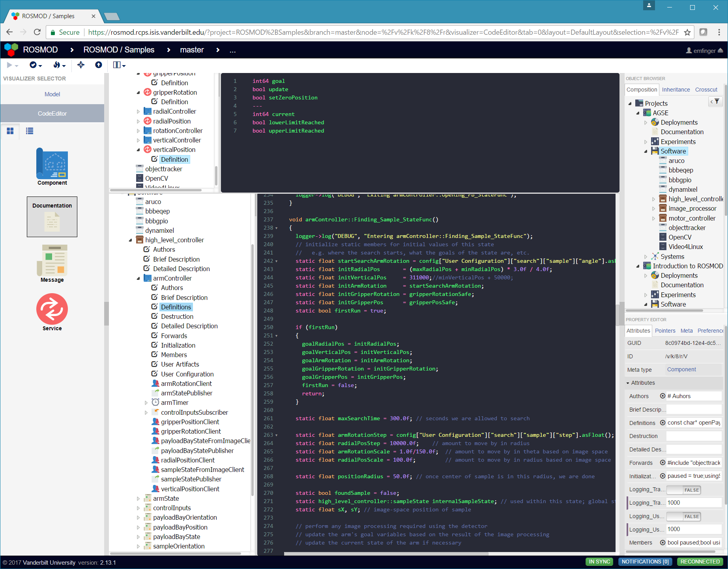Open the Inheritance tab in Object Browser
This screenshot has height=569, width=728.
tap(676, 90)
